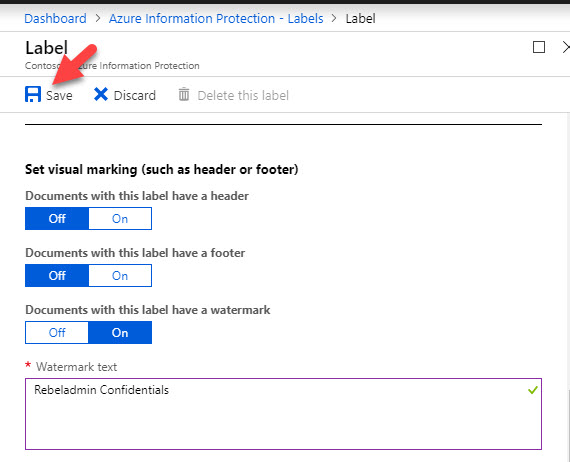Screen dimensions: 570x462
Task: Set header toggle to Off
Action: pos(57,218)
